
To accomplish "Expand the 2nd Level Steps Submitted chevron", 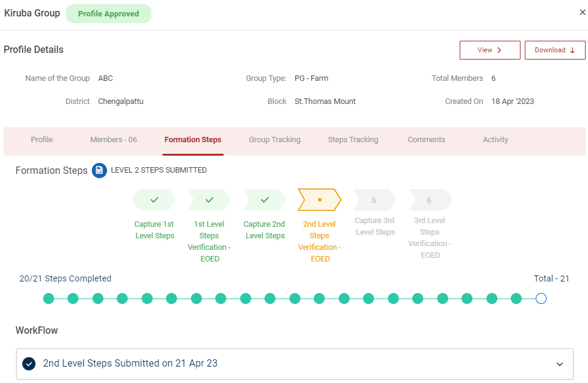I will point(559,364).
